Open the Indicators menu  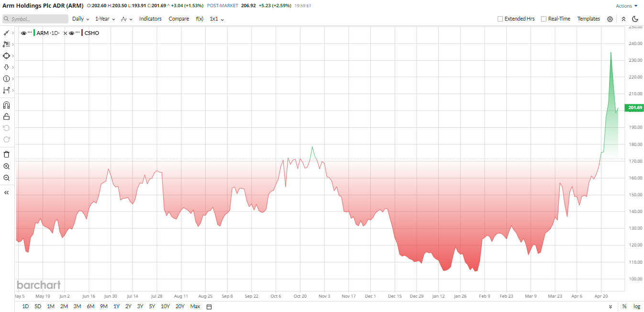point(150,19)
